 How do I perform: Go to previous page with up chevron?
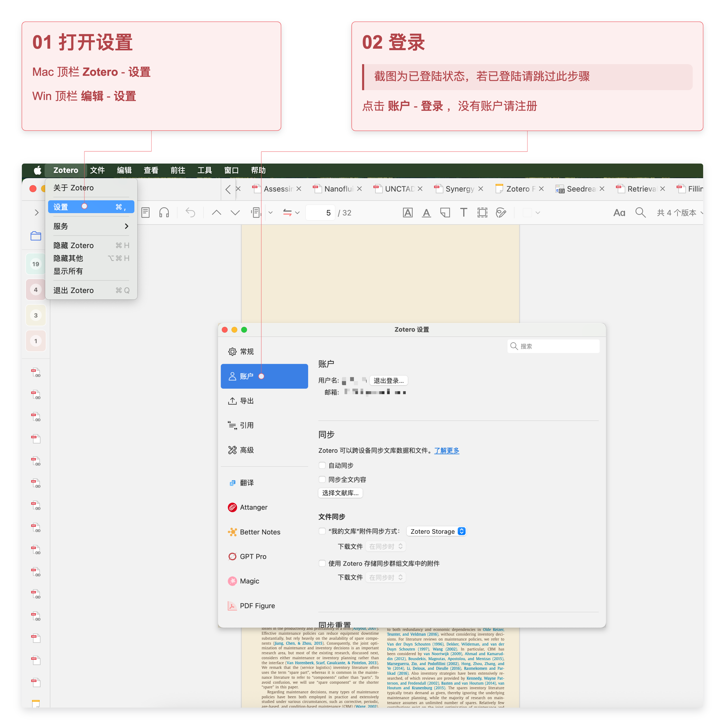pyautogui.click(x=216, y=213)
